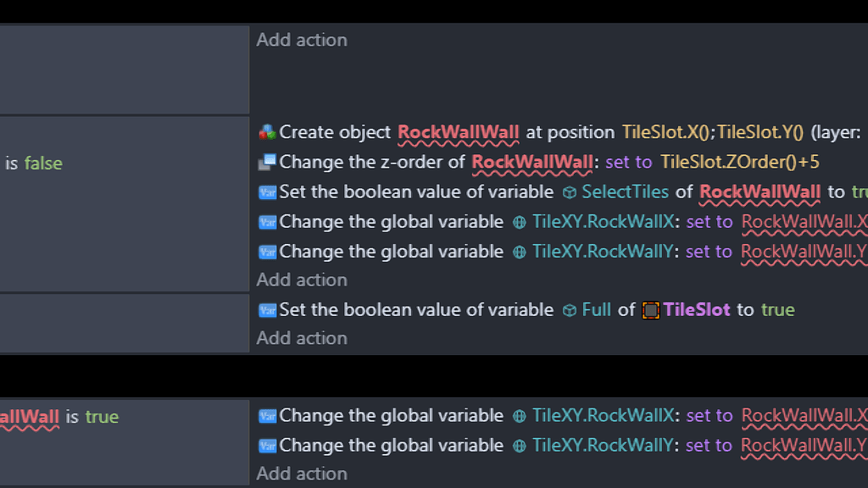Screen dimensions: 868x488
Task: Select RockWallWall in the Create object action
Action: (458, 132)
